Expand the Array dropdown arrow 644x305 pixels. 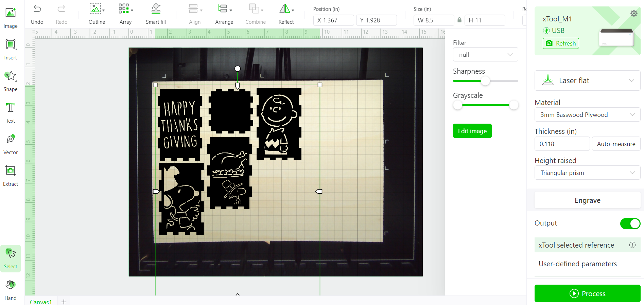pyautogui.click(x=132, y=11)
